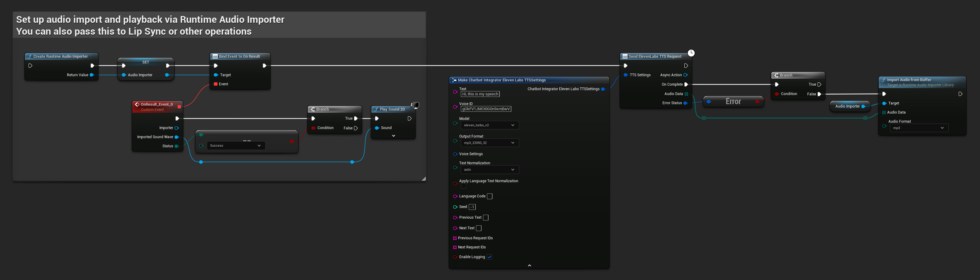
Task: Click the Text field containing Hi, this is my speech
Action: pyautogui.click(x=480, y=94)
